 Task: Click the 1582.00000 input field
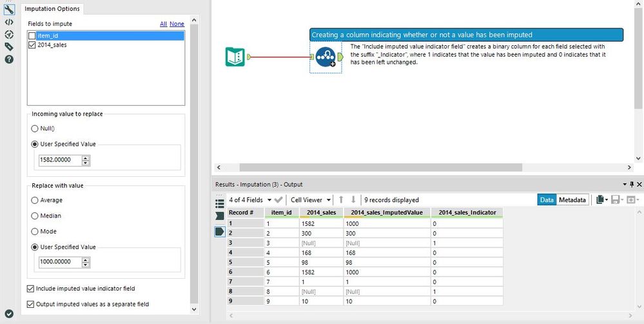pyautogui.click(x=60, y=160)
